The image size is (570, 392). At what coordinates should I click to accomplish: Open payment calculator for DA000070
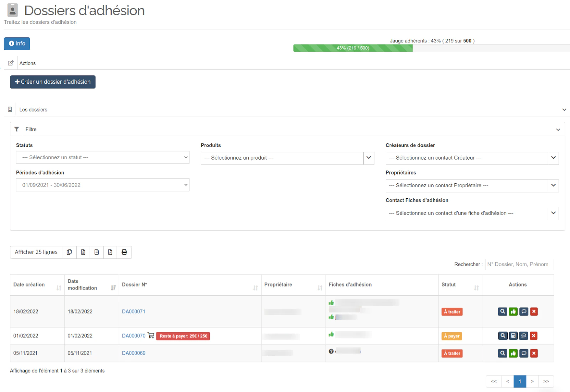(513, 336)
